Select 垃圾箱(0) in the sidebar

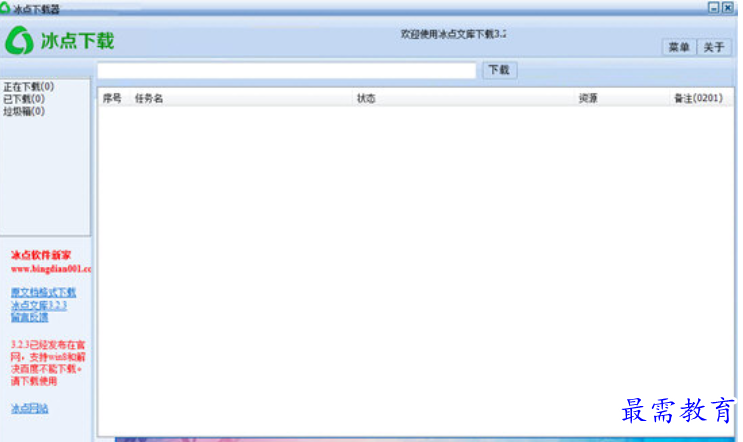[24, 111]
